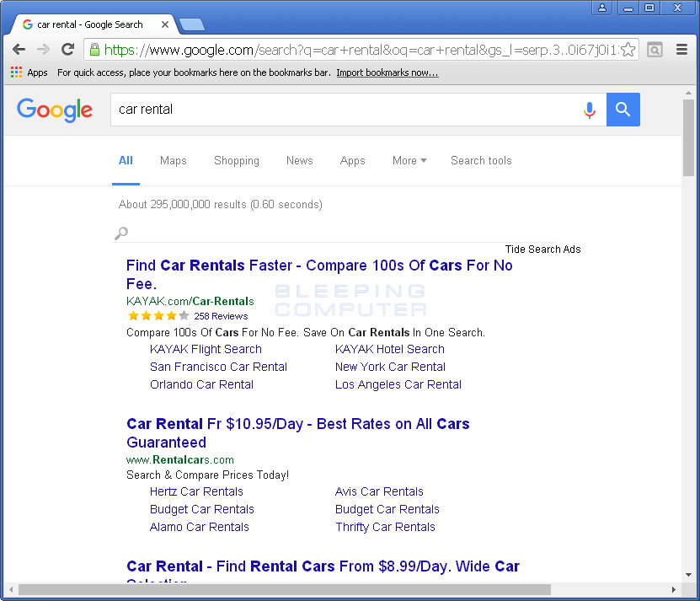This screenshot has width=700, height=601.
Task: Select the All results tab
Action: [126, 160]
